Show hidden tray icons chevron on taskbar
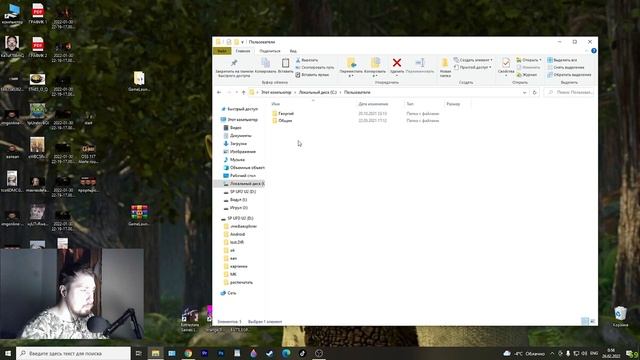The image size is (640, 360). (552, 353)
